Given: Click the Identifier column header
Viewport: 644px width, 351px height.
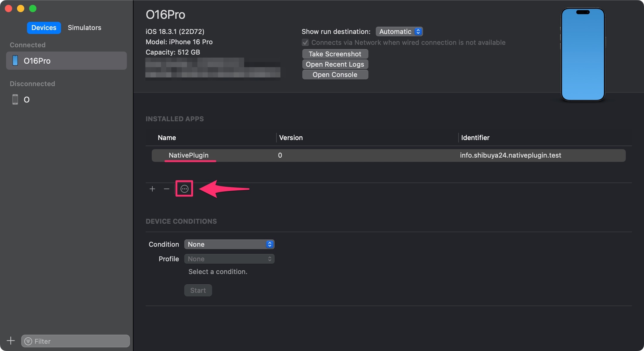Looking at the screenshot, I should pos(475,138).
